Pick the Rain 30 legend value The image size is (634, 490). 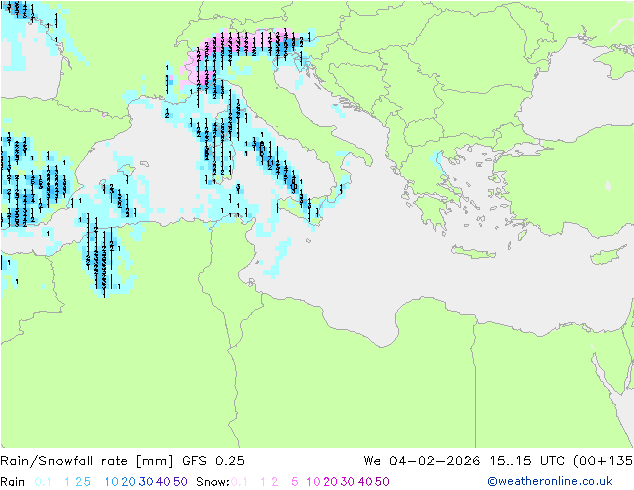[146, 482]
